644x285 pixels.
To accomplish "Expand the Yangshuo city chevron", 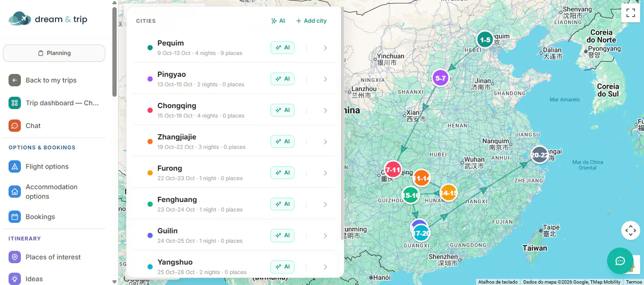I will [x=325, y=267].
